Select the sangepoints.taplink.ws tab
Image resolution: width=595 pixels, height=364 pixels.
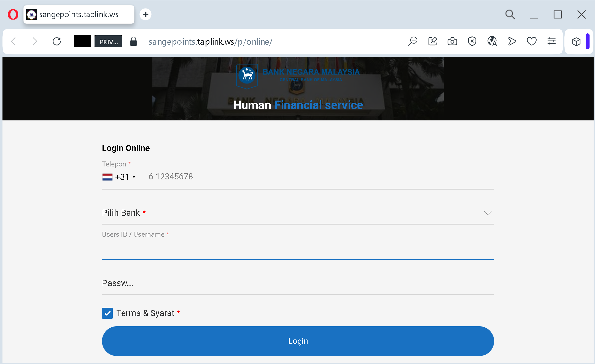(79, 14)
